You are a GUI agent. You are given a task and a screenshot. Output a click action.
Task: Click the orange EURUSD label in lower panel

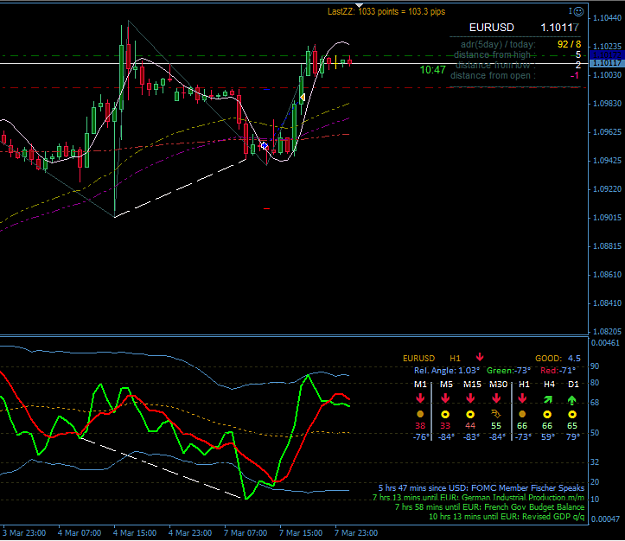pos(419,358)
